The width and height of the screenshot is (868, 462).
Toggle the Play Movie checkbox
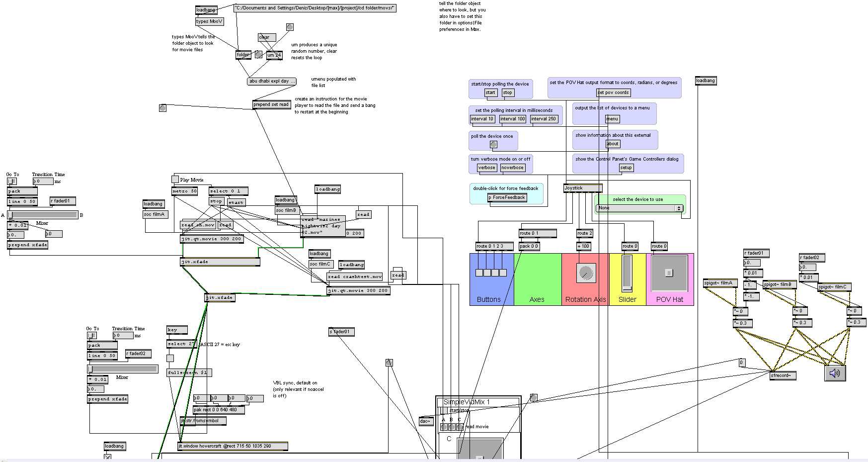175,180
